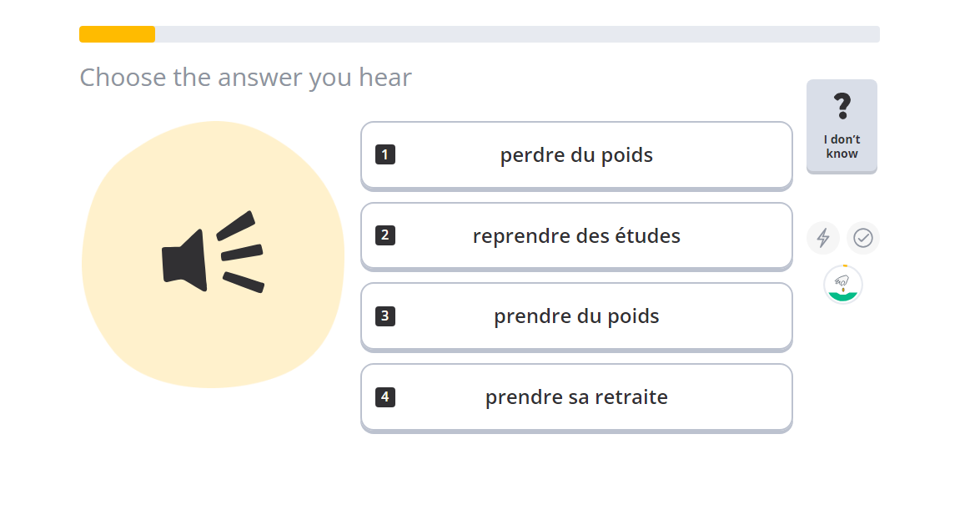Click the number 4 badge
980x510 pixels.
point(385,397)
